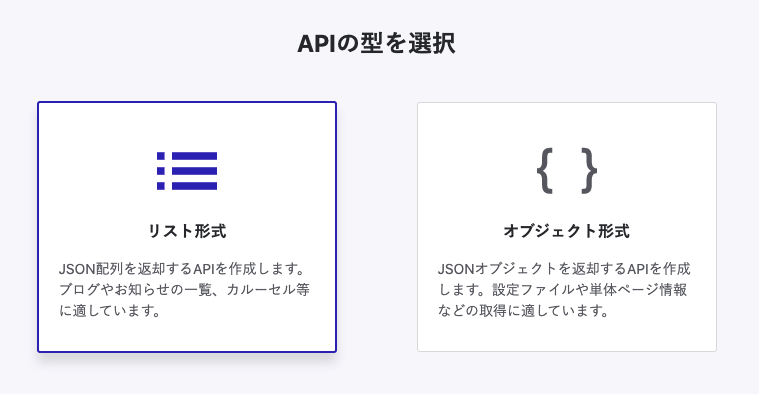759x394 pixels.
Task: Click the などの取得に適しています line
Action: click(524, 311)
